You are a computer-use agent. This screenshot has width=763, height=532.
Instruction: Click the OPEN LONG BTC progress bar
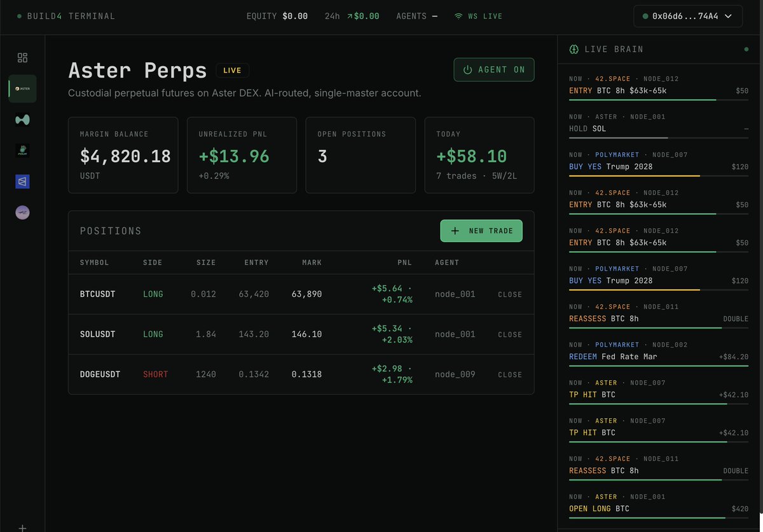(659, 517)
